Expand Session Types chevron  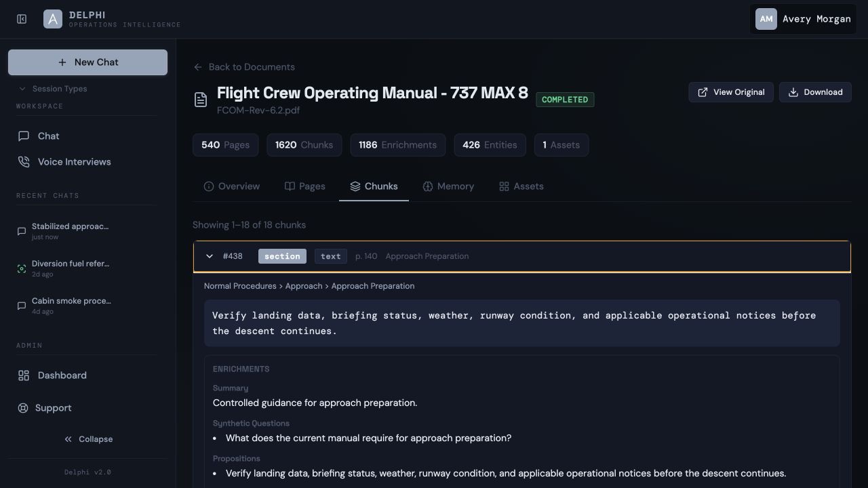[x=22, y=89]
